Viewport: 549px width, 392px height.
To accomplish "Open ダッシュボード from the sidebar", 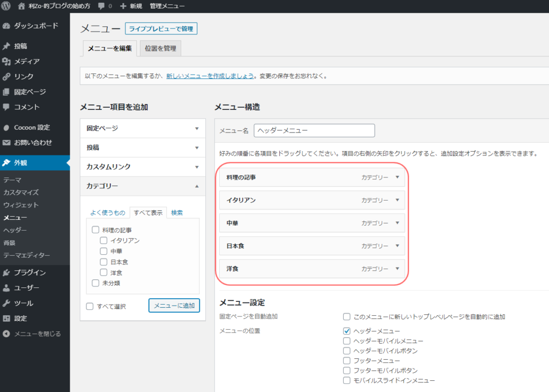I will point(35,26).
